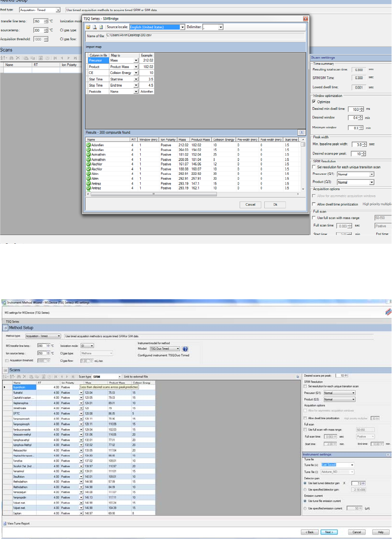This screenshot has width=392, height=539.
Task: Click the Ok button in SIMBridge dialog
Action: pos(275,205)
